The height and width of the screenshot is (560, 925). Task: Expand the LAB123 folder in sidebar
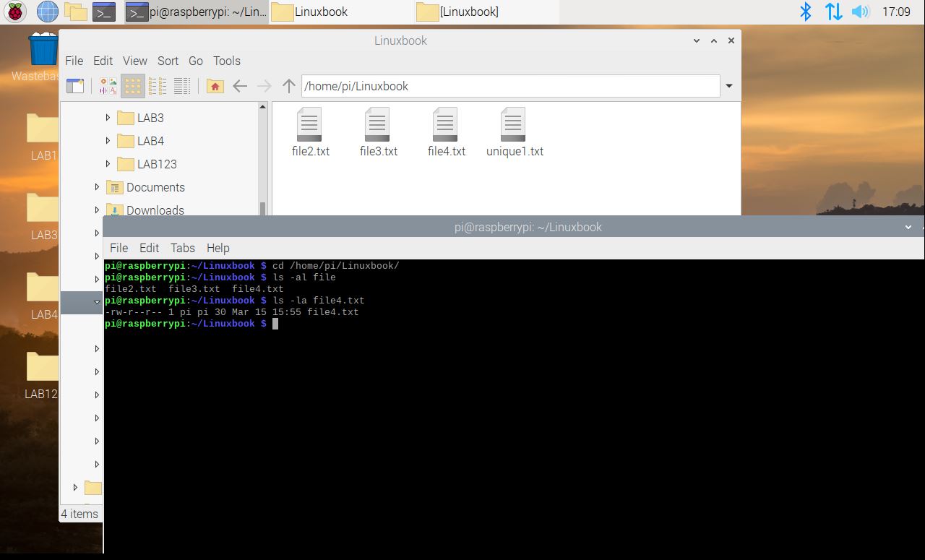[107, 164]
